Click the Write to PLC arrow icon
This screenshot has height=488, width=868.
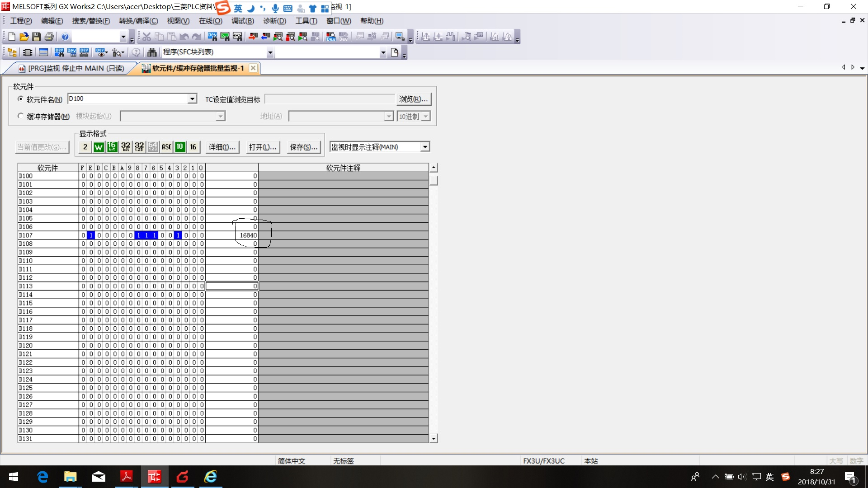(253, 37)
